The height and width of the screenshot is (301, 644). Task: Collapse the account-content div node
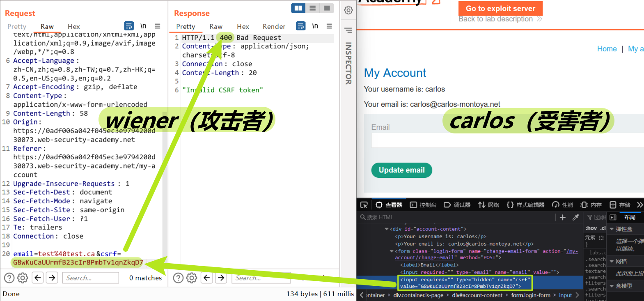pyautogui.click(x=386, y=229)
